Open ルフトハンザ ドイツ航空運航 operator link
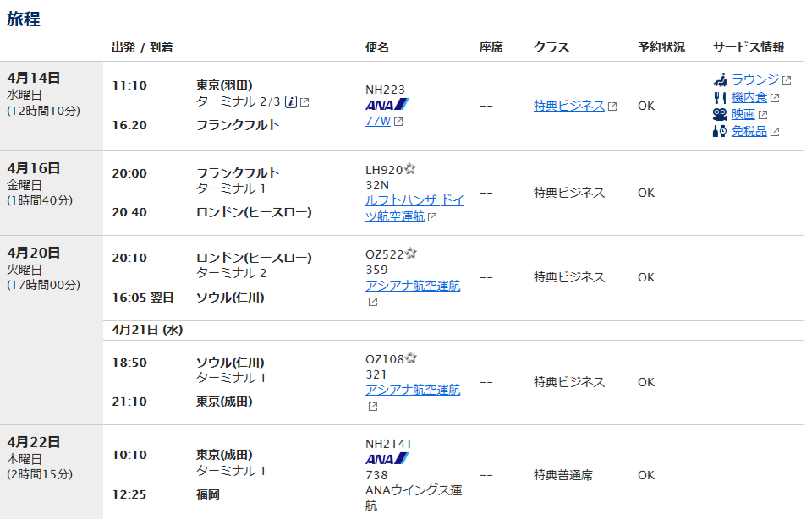Image resolution: width=812 pixels, height=519 pixels. click(414, 208)
